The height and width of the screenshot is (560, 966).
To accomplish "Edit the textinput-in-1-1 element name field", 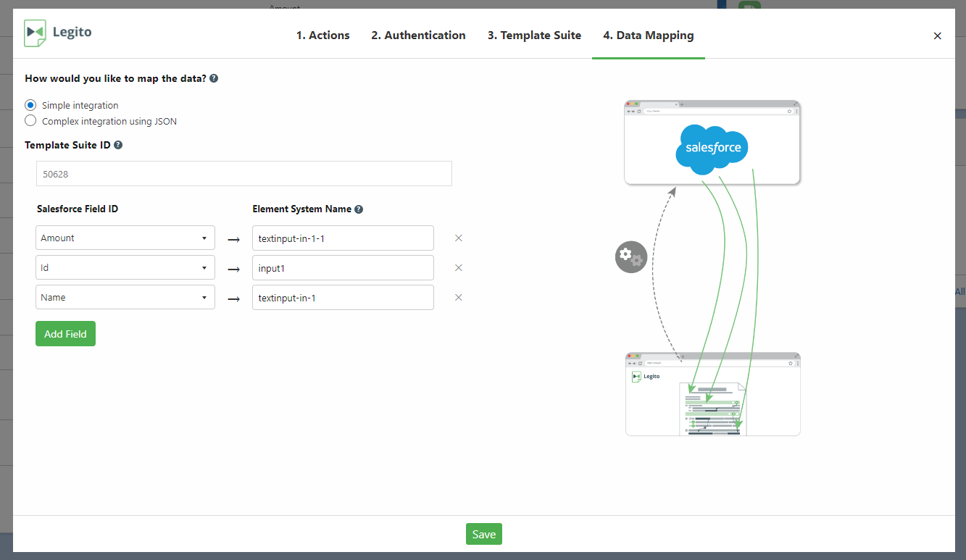I will 343,238.
